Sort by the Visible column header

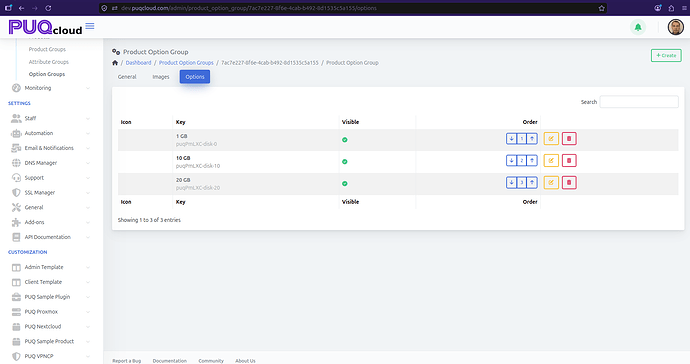coord(350,122)
